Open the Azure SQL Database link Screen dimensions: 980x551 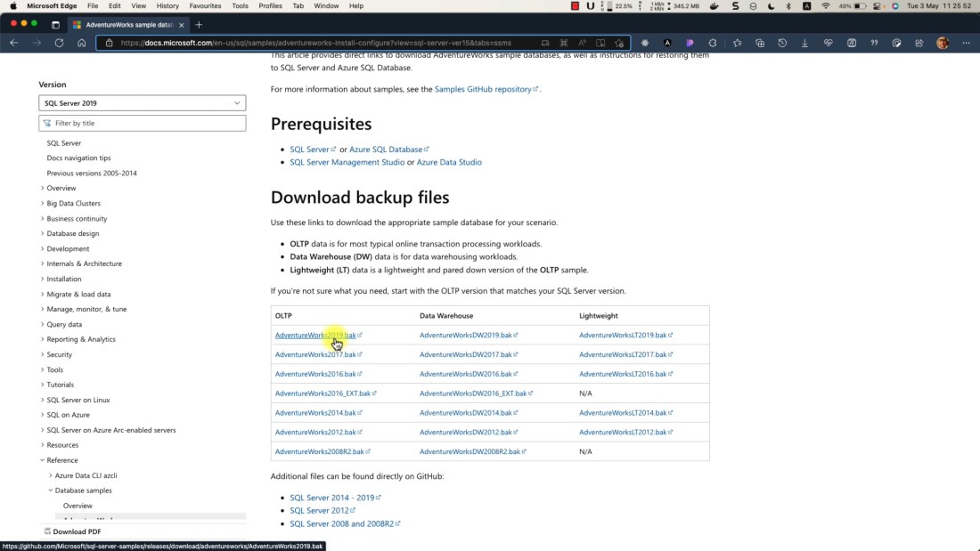[386, 150]
